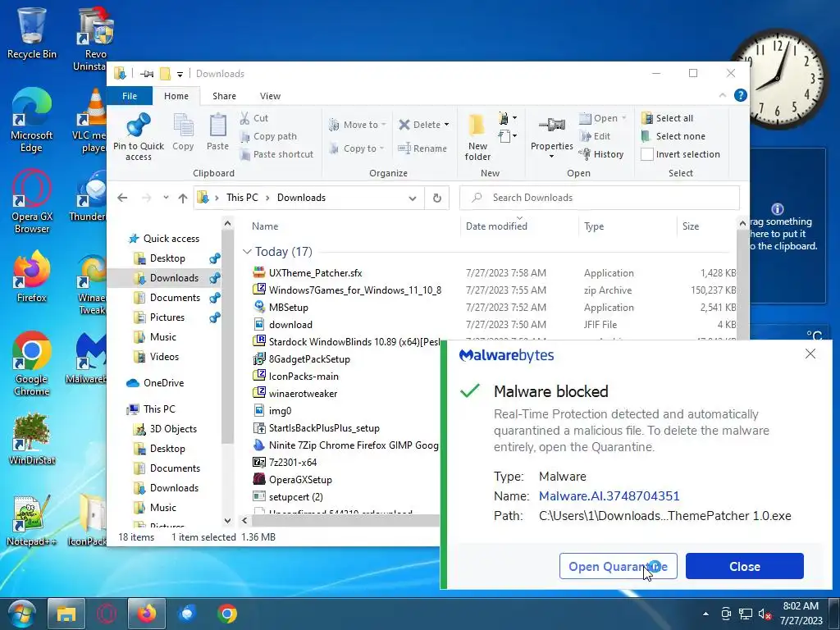Click the Cut command in Clipboard group
The width and height of the screenshot is (840, 630).
click(x=254, y=118)
